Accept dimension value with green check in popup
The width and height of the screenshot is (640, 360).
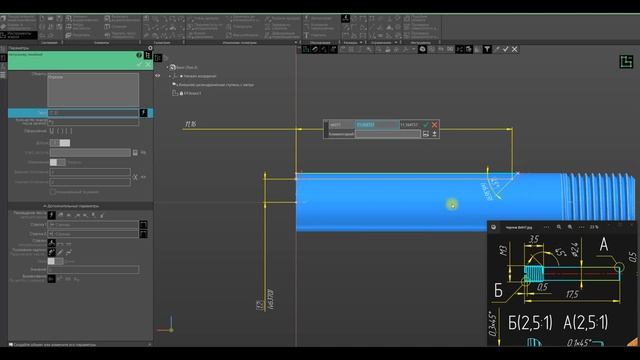426,124
